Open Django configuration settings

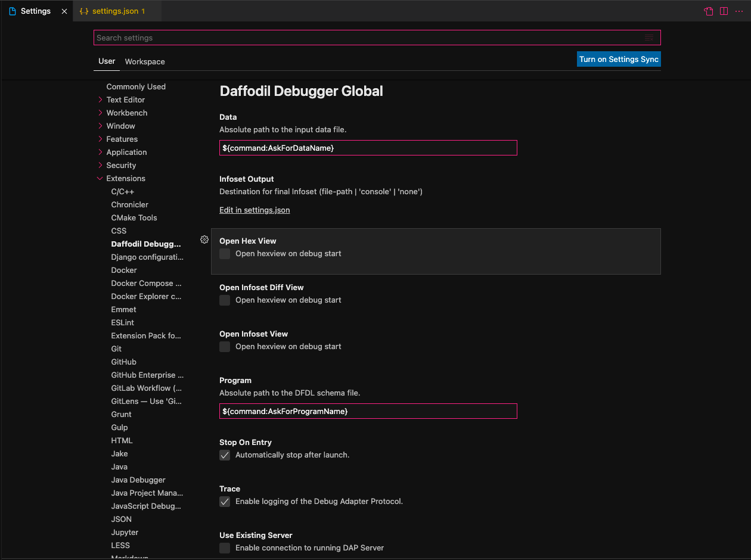[147, 257]
